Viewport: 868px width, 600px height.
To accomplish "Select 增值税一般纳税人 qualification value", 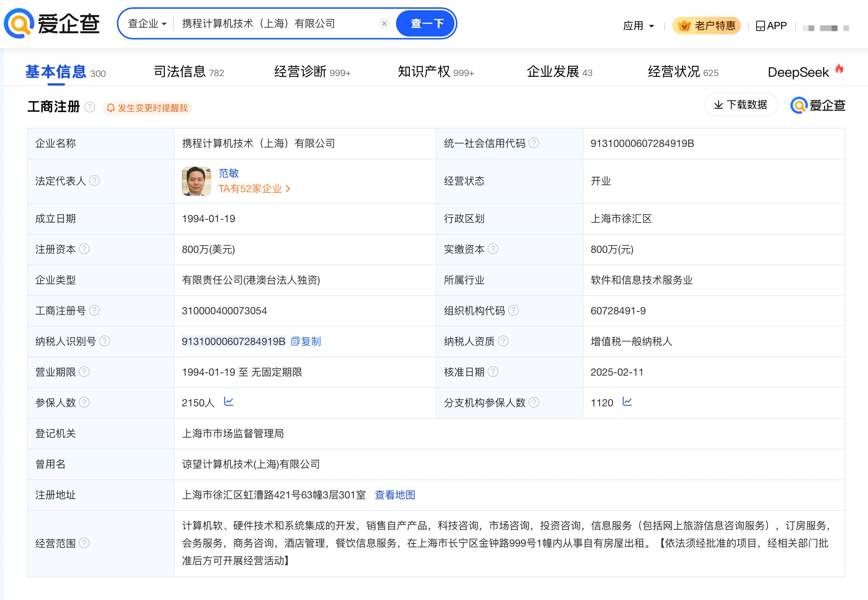I will point(631,341).
